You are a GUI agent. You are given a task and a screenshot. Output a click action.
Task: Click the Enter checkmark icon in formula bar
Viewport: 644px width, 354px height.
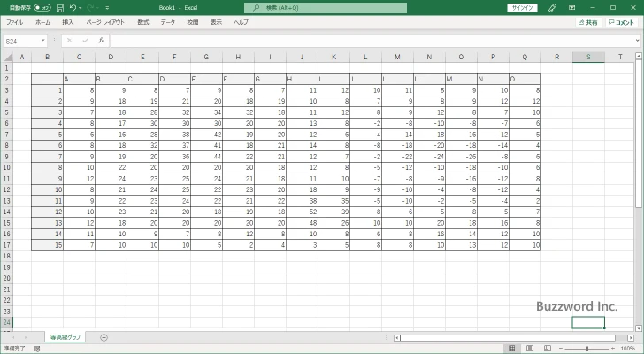tap(86, 40)
